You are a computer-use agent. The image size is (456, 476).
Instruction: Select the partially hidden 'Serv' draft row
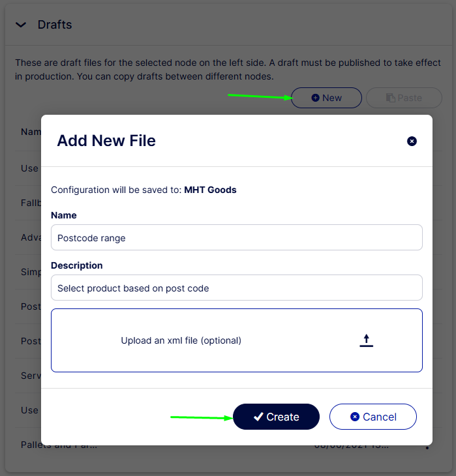coord(31,376)
